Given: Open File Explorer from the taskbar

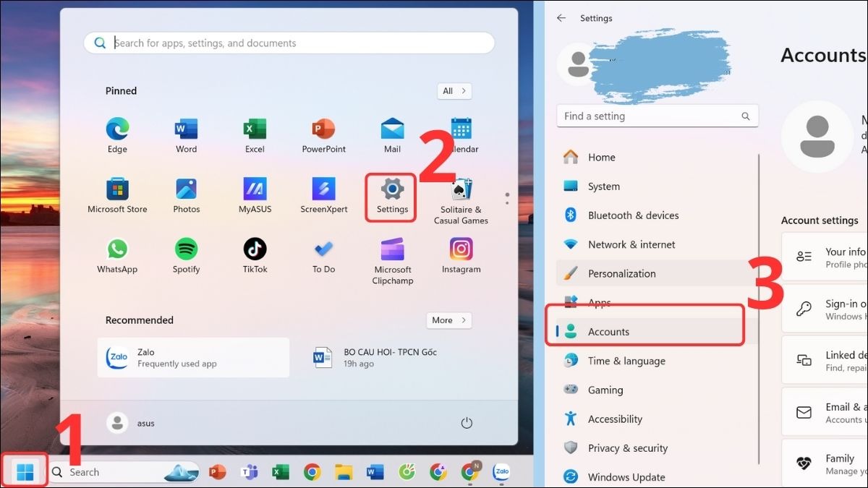Looking at the screenshot, I should coord(344,472).
